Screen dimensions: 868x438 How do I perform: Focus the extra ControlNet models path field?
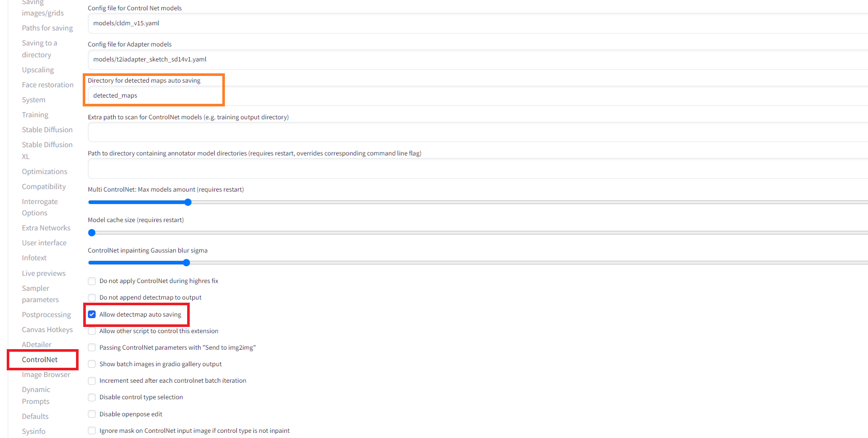[478, 132]
